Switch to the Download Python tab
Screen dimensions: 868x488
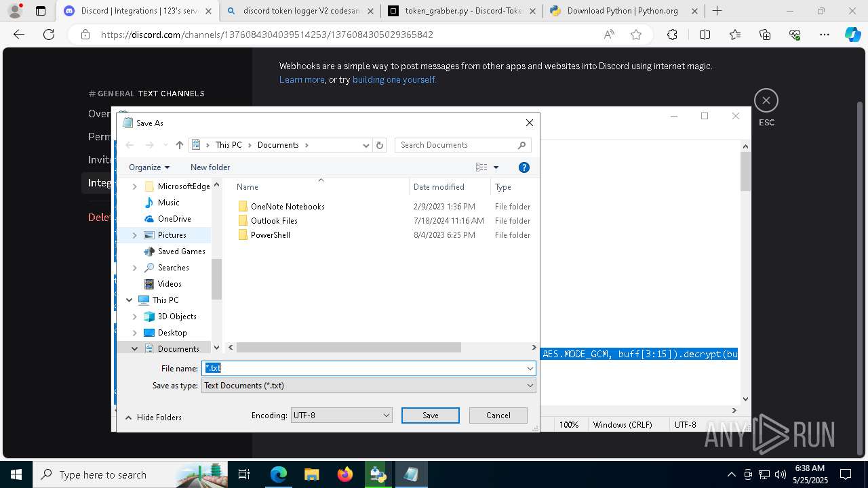click(623, 11)
